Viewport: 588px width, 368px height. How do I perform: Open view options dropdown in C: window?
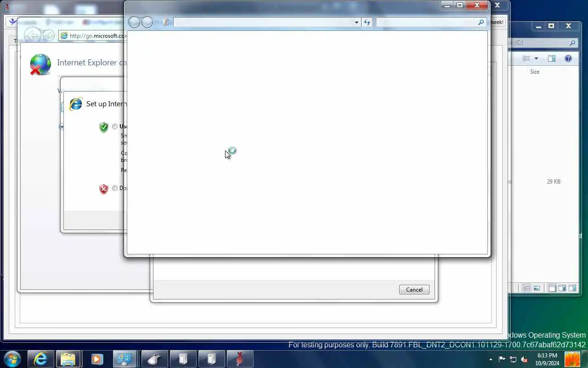pos(536,58)
